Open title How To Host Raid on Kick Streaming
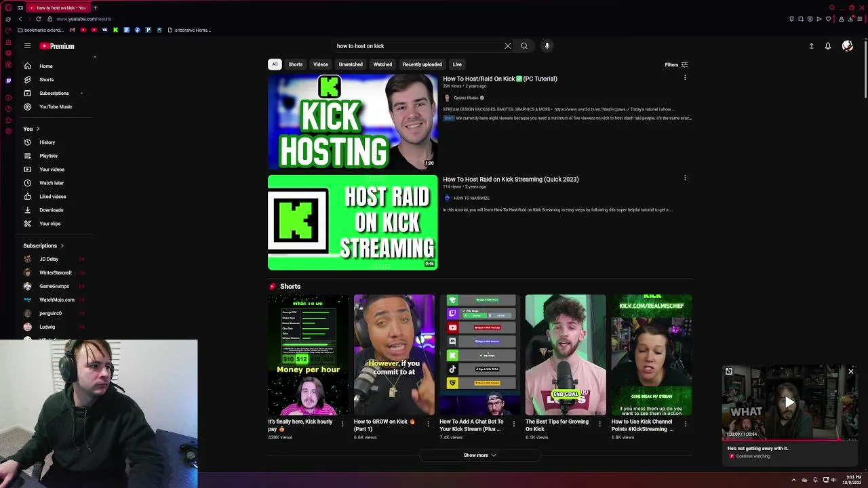The width and height of the screenshot is (868, 488). (x=511, y=180)
